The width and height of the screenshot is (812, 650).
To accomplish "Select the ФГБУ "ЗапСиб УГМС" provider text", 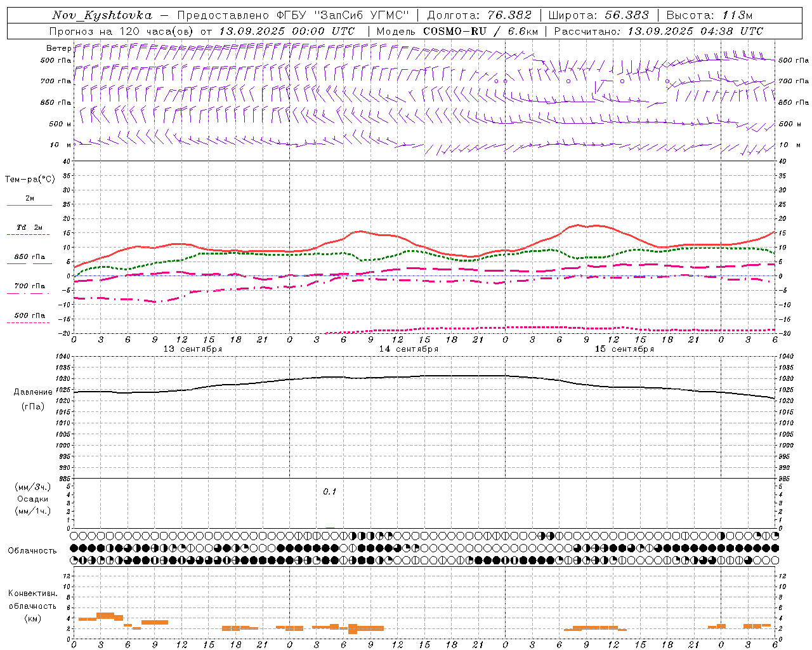I will [x=343, y=15].
